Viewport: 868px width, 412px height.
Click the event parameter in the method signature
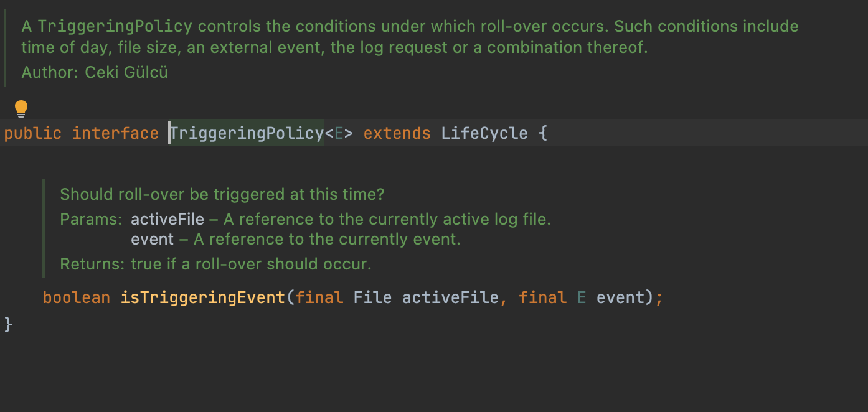click(620, 297)
